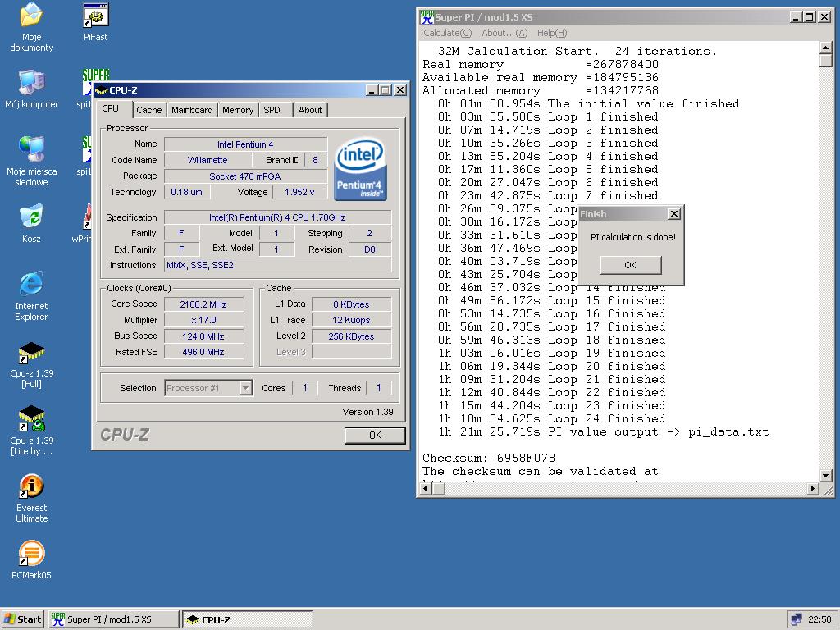Click the Brand ID value 8 in CPU-Z
Image resolution: width=840 pixels, height=630 pixels.
pos(315,160)
